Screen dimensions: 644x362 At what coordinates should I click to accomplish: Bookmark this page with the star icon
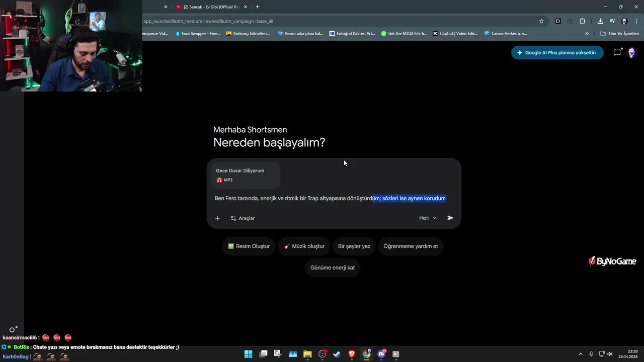[x=541, y=21]
